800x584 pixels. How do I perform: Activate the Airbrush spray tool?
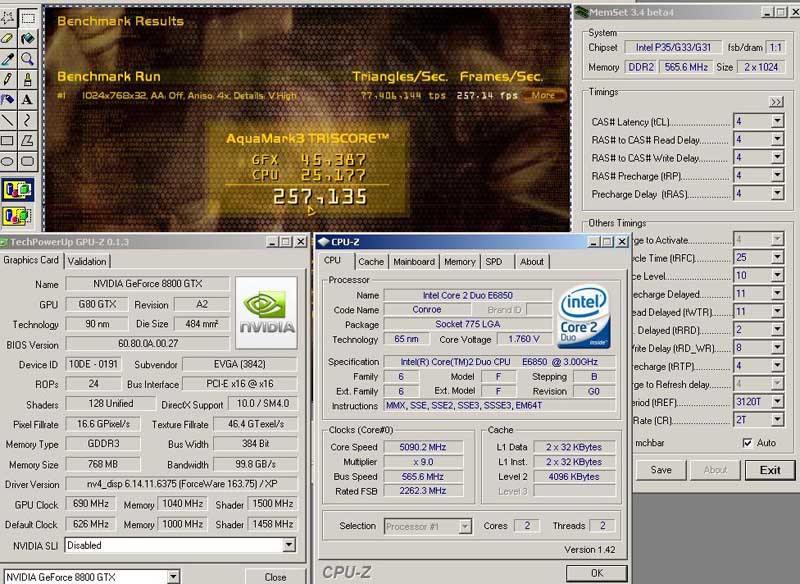[7, 99]
